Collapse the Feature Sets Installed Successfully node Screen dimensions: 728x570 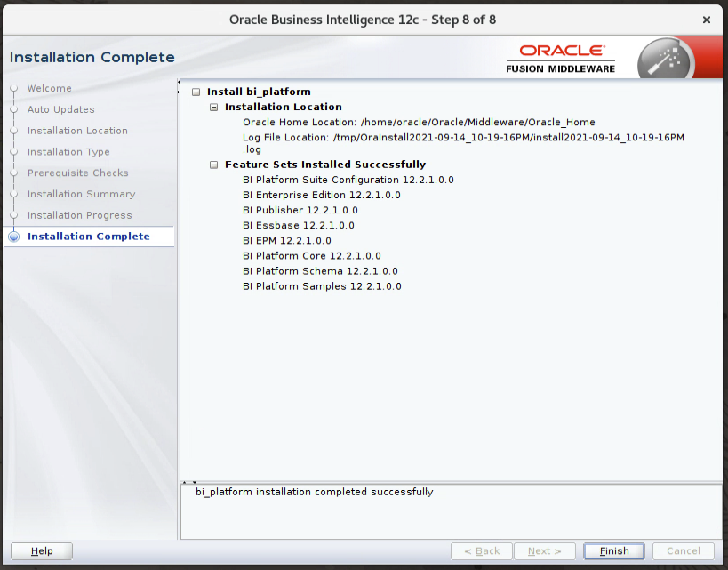(x=213, y=165)
